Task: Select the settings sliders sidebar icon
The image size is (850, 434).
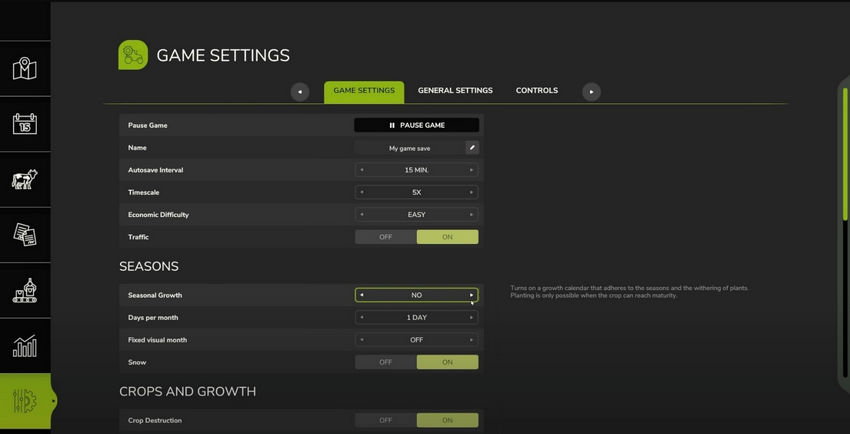Action: pos(24,401)
